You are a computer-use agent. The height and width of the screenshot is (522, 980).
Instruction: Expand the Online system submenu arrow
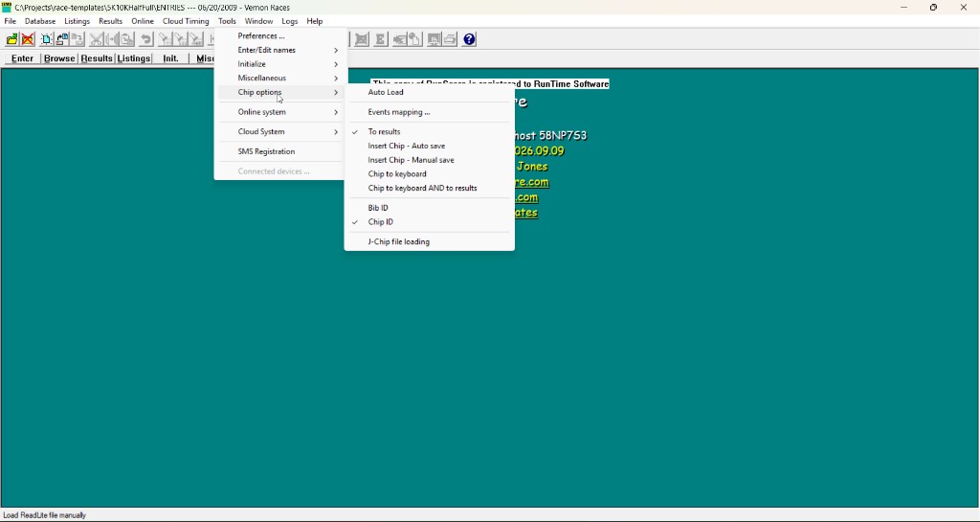336,112
